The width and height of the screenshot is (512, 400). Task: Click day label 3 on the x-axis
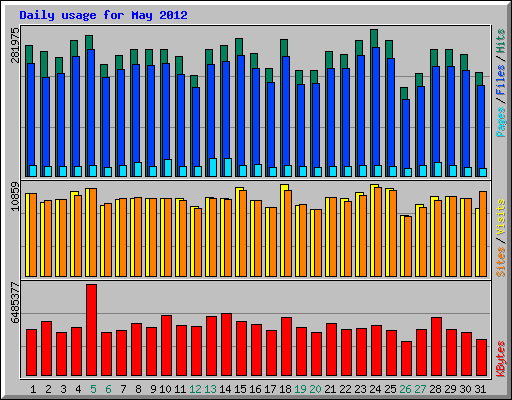(63, 389)
